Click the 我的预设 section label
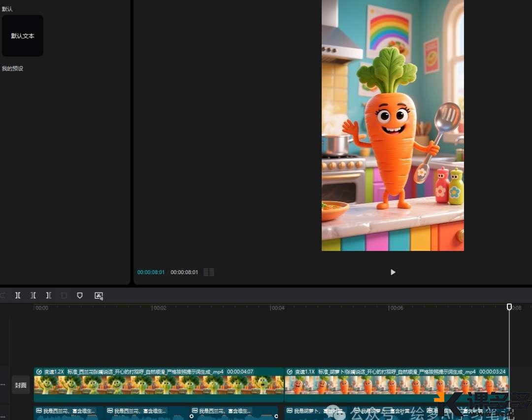 click(12, 69)
